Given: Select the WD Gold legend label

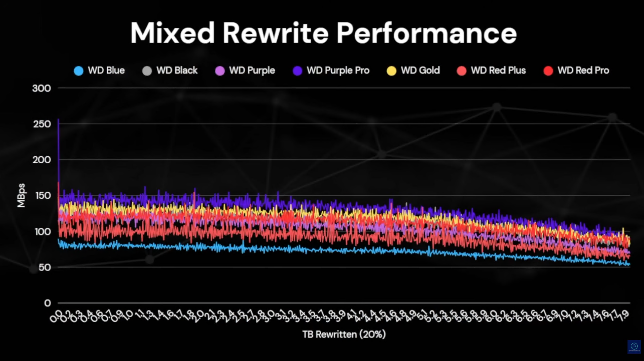Looking at the screenshot, I should click(x=420, y=70).
